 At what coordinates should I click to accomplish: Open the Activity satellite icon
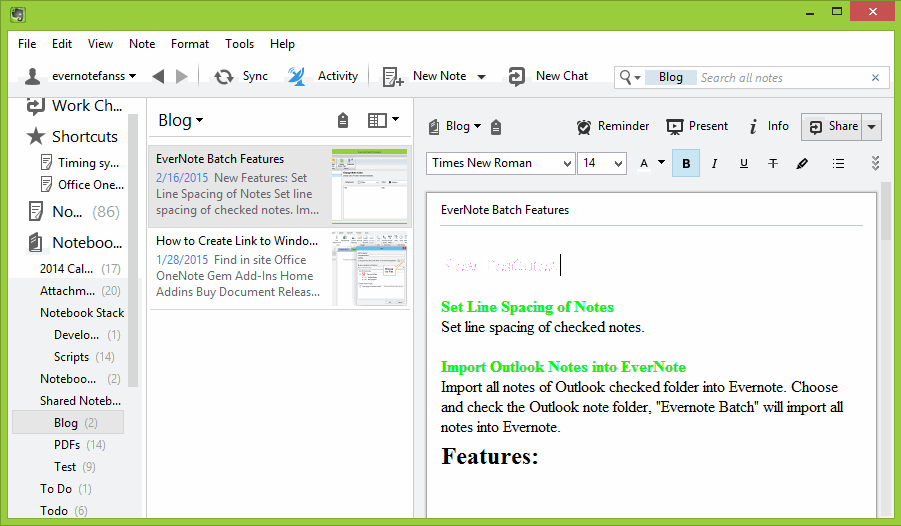click(x=297, y=76)
